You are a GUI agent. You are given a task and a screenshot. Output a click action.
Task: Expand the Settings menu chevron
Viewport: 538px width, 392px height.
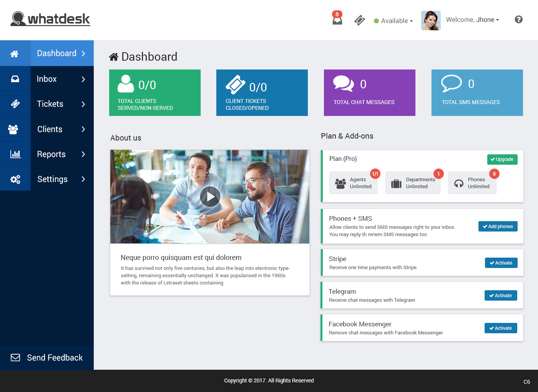(83, 179)
